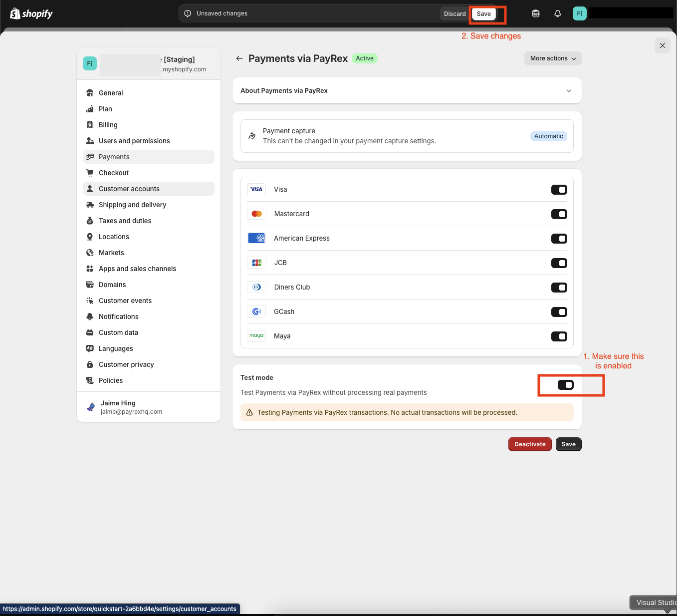Disable the GCash payment toggle
677x616 pixels.
559,311
